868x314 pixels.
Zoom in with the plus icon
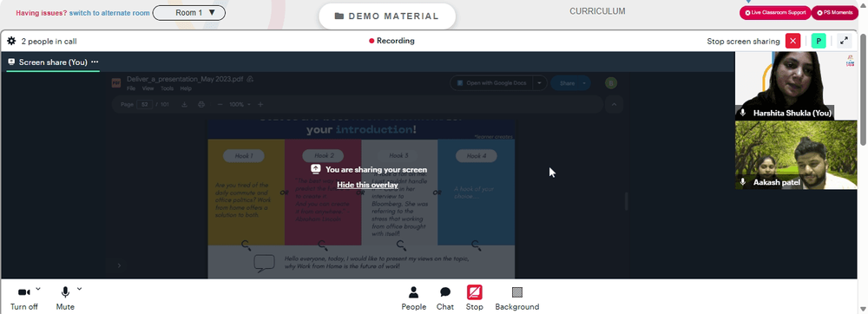260,104
